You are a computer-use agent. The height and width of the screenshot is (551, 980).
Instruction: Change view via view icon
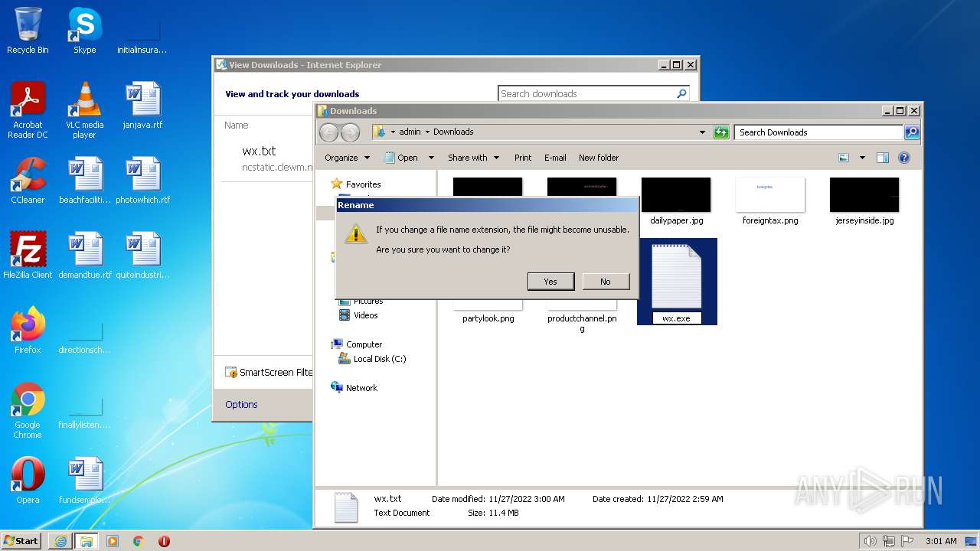point(844,158)
